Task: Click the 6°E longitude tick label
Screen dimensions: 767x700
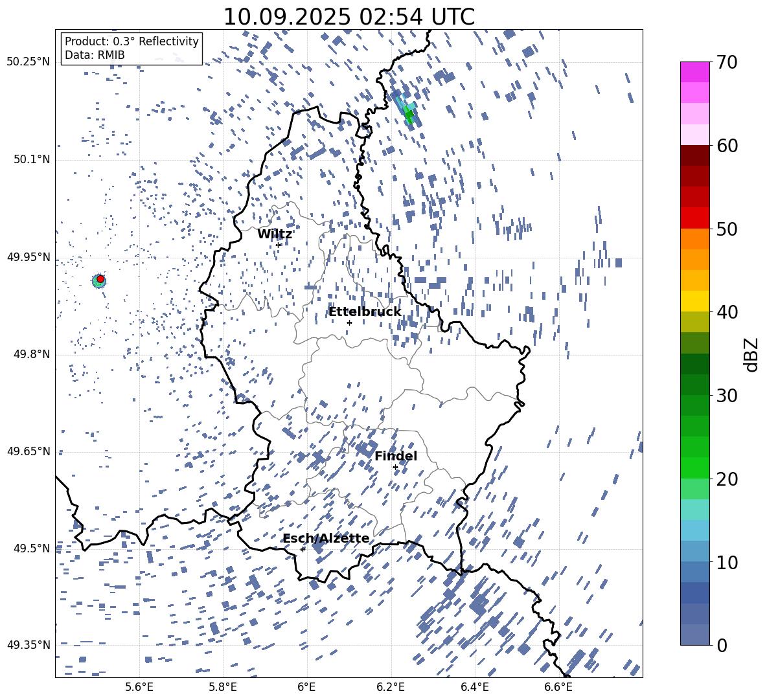Action: [x=306, y=687]
